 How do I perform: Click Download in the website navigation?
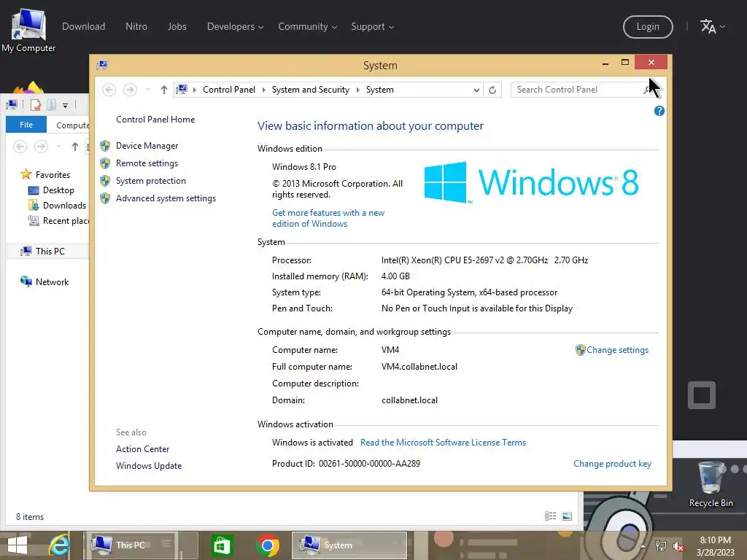point(83,27)
